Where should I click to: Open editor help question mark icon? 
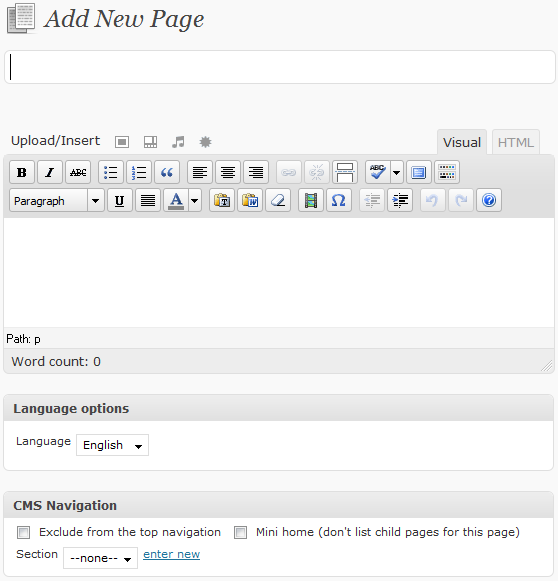[x=489, y=200]
